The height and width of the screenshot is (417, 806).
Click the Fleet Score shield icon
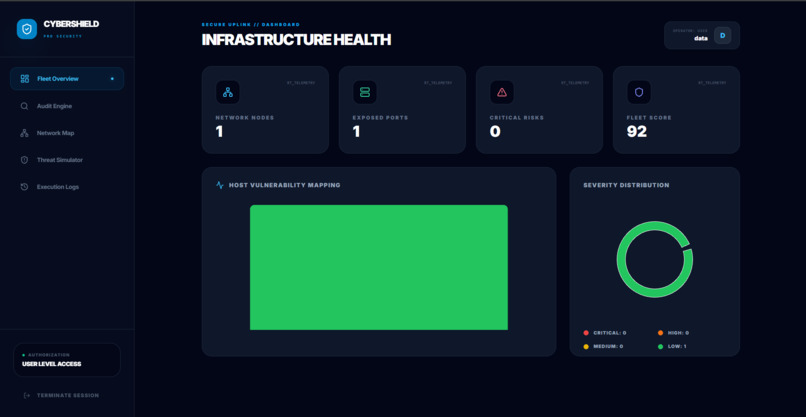pyautogui.click(x=639, y=93)
